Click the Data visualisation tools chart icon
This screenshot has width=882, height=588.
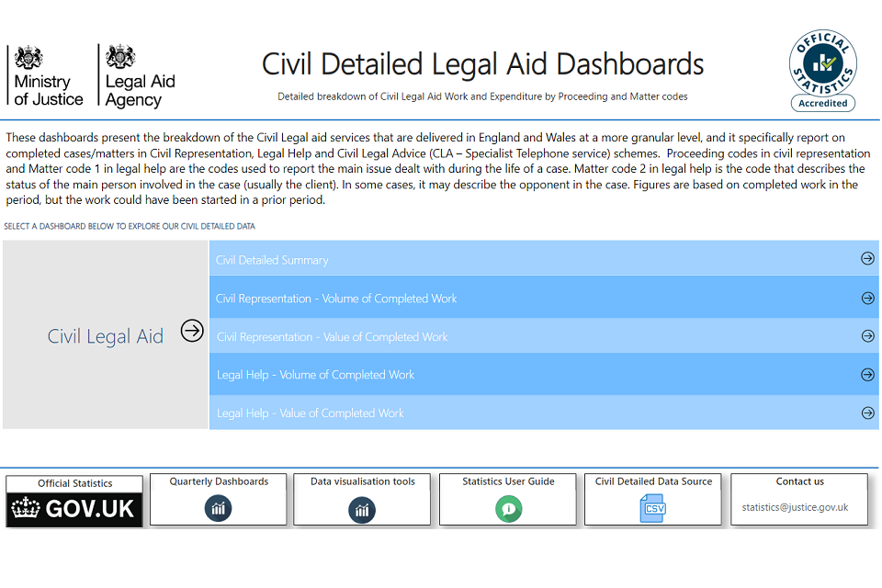click(x=362, y=509)
